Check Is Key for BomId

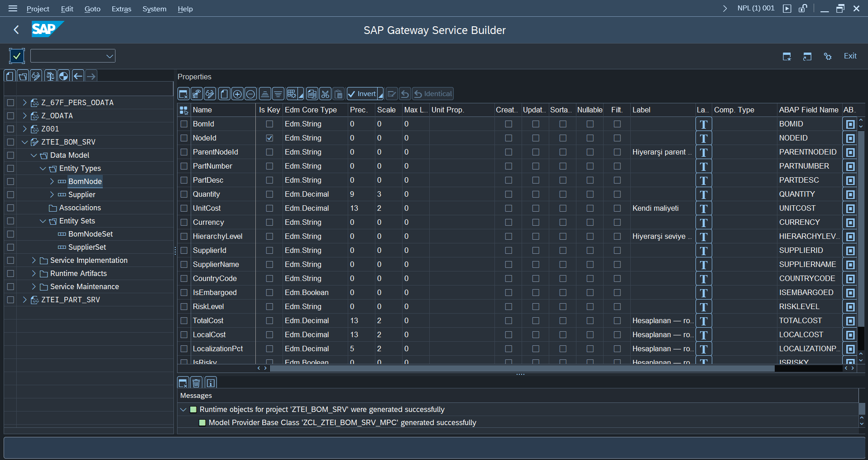[x=269, y=124]
